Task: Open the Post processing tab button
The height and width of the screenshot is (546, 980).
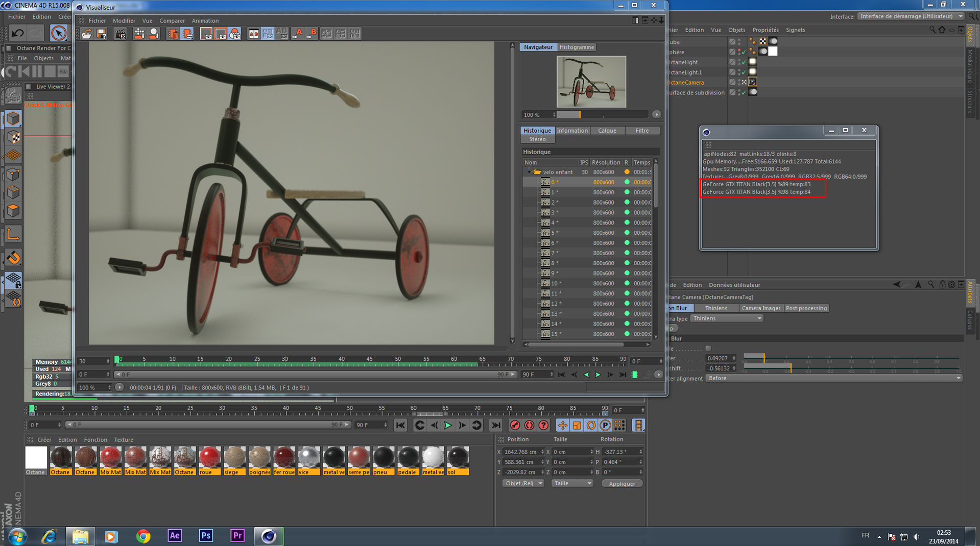Action: (806, 308)
